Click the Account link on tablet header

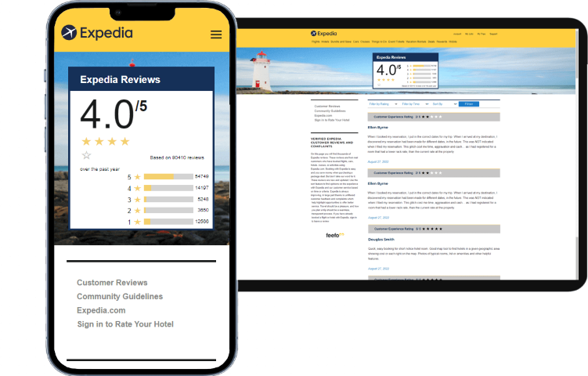tap(457, 34)
